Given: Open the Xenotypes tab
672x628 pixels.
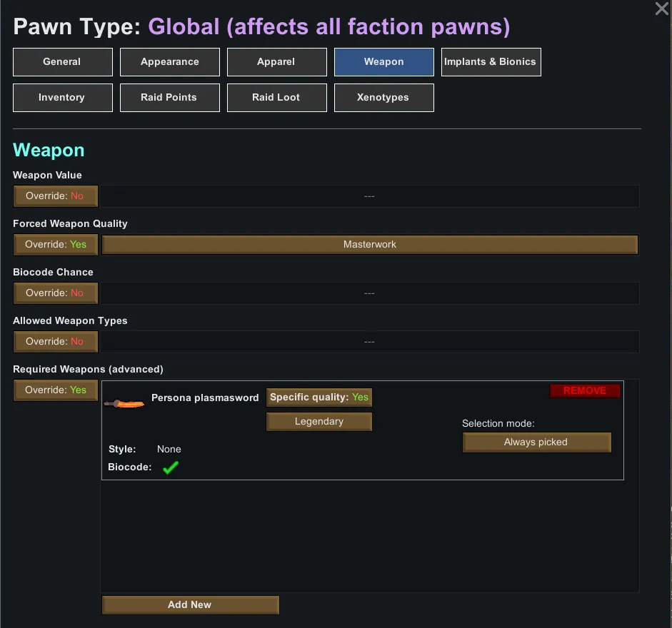Looking at the screenshot, I should [x=383, y=98].
